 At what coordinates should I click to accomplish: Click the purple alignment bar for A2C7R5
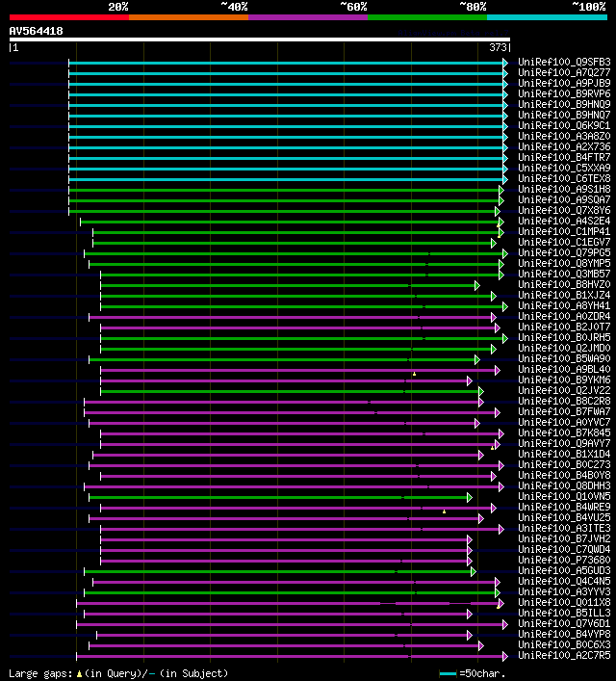[293, 656]
